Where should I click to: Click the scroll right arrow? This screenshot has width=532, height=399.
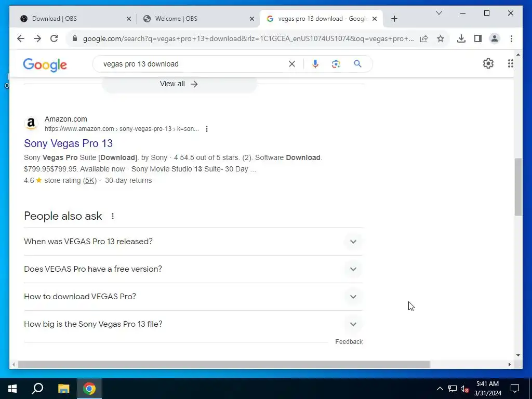pos(509,364)
